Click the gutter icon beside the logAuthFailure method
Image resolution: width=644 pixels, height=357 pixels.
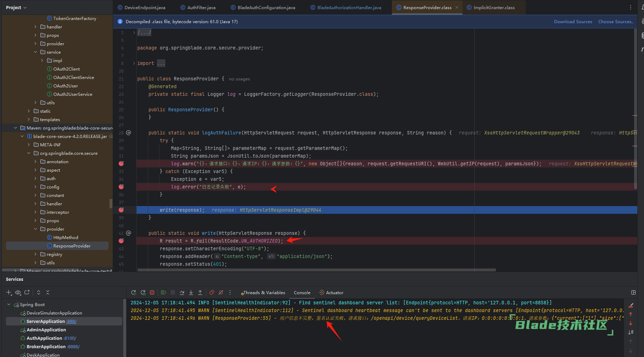pyautogui.click(x=129, y=133)
